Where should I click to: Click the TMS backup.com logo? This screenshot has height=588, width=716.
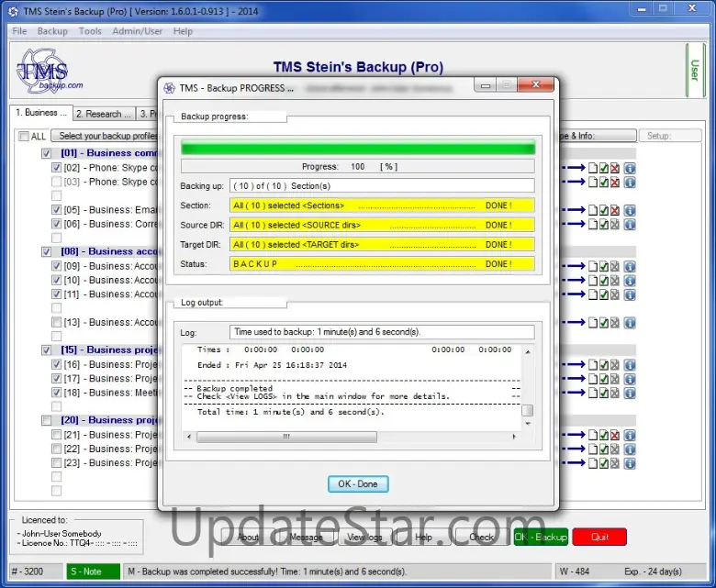pos(49,72)
